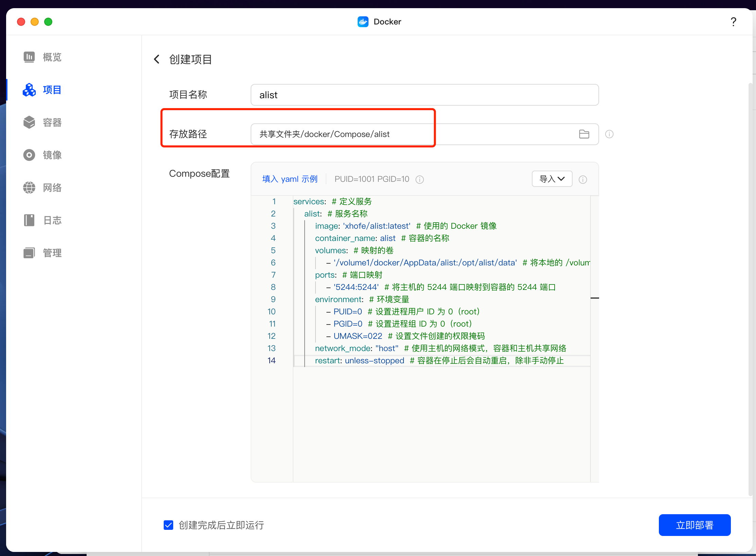This screenshot has height=556, width=756.
Task: Click the '5244:5244' port mapping line
Action: coord(441,287)
